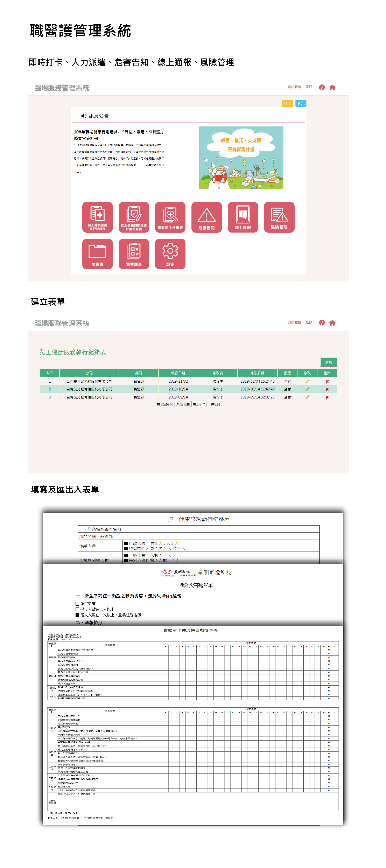Click the 公司 column header
This screenshot has width=386, height=868.
pyautogui.click(x=89, y=373)
